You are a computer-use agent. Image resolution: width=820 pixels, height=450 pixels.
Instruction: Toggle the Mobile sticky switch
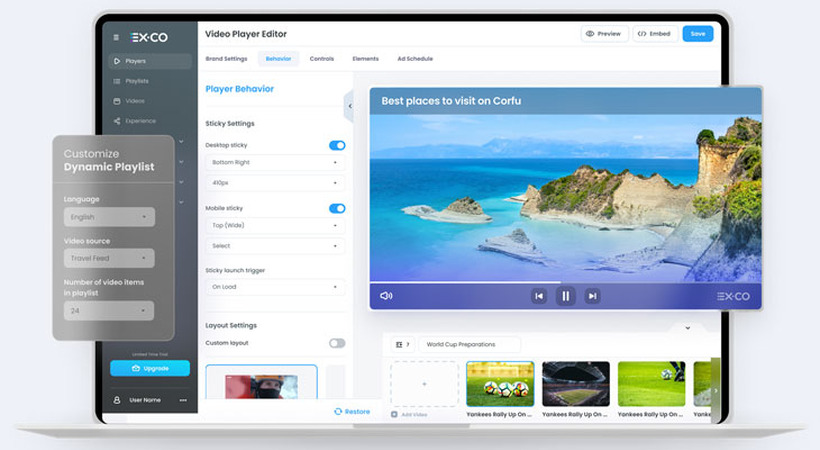(337, 208)
